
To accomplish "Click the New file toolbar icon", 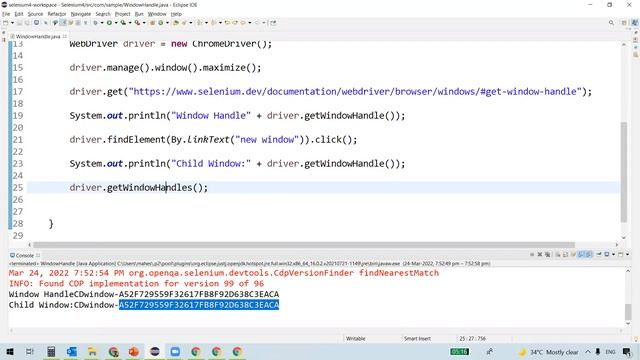I will click(5, 23).
